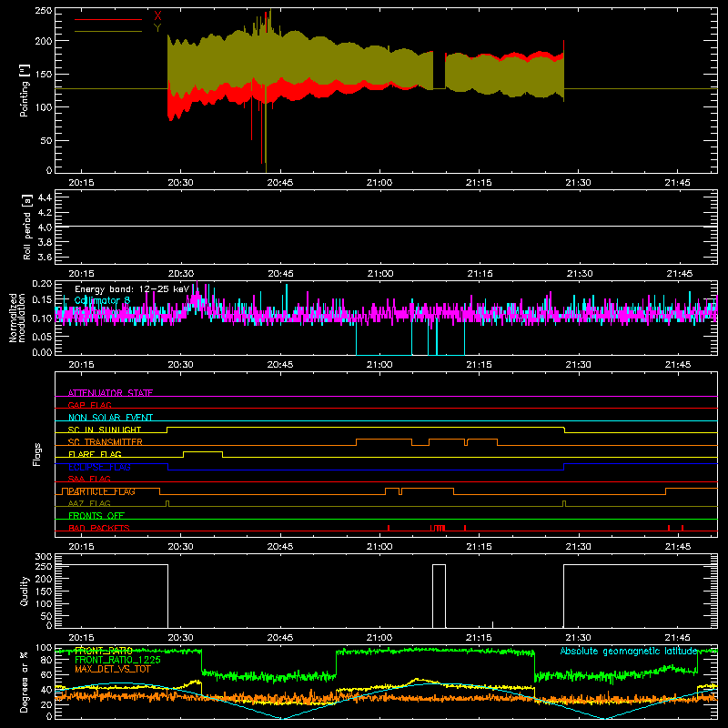This screenshot has height=728, width=728.
Task: Click "21:00" tick under Roll period plot
Action: click(x=379, y=274)
